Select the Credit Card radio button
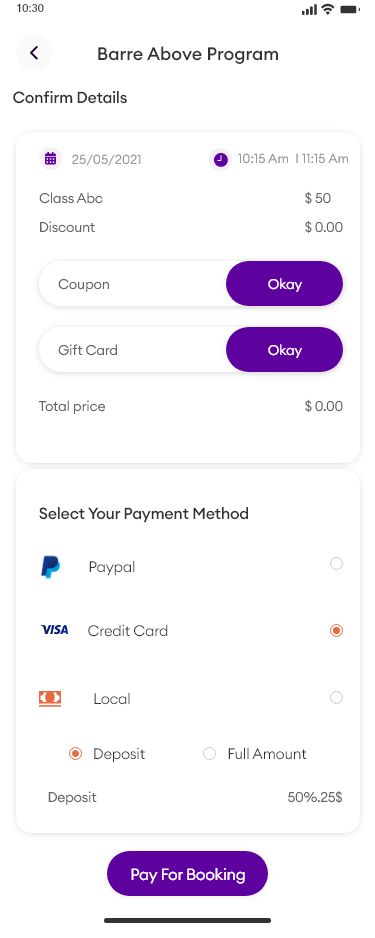The image size is (375, 938). point(337,631)
